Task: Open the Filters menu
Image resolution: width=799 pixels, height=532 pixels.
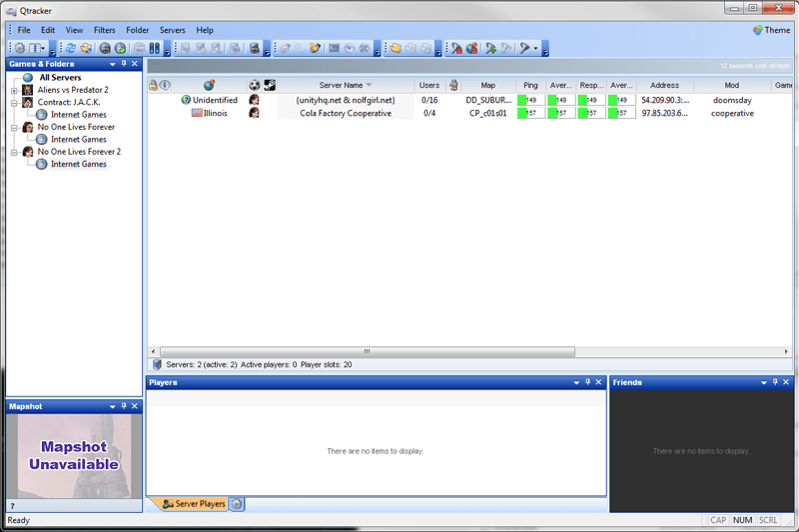Action: 105,30
